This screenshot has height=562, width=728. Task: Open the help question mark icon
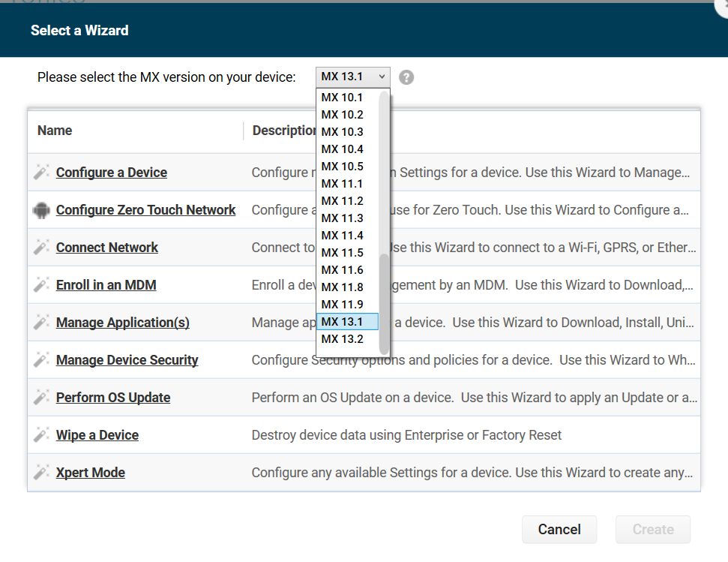[406, 77]
